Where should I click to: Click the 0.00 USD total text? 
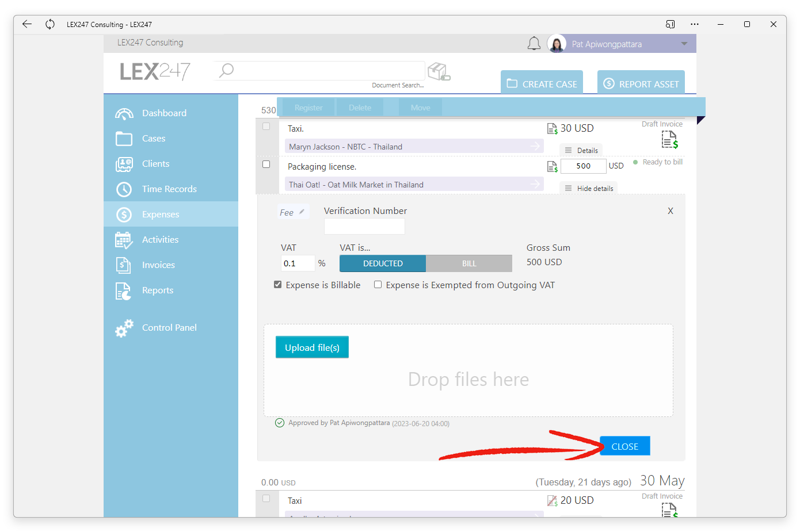pyautogui.click(x=279, y=483)
